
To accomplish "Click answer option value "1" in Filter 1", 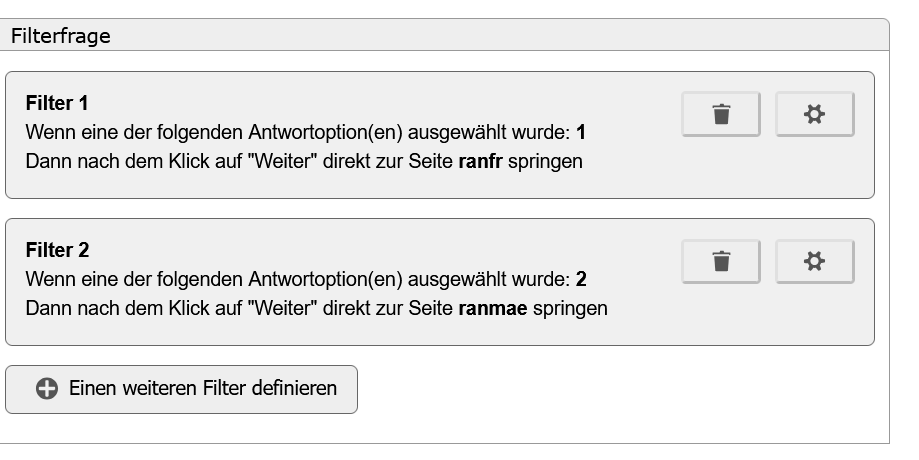I will (x=581, y=132).
